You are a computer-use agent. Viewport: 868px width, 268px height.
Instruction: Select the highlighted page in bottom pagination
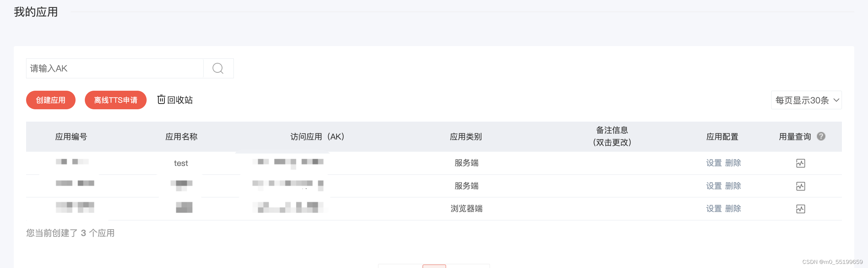coord(434,267)
